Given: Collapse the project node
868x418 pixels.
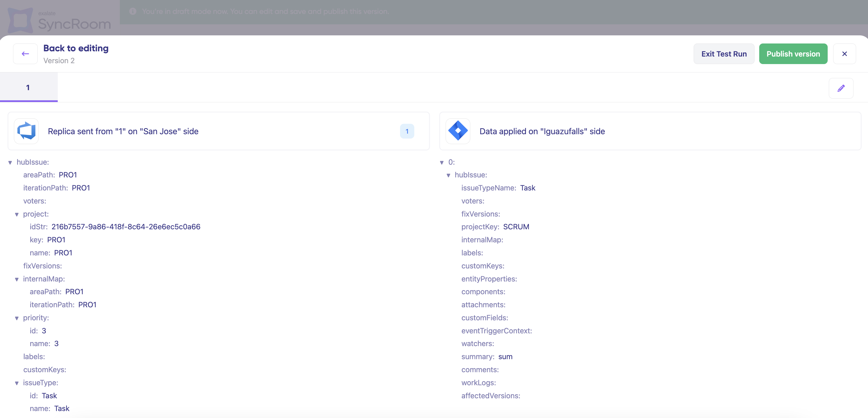Looking at the screenshot, I should (17, 215).
